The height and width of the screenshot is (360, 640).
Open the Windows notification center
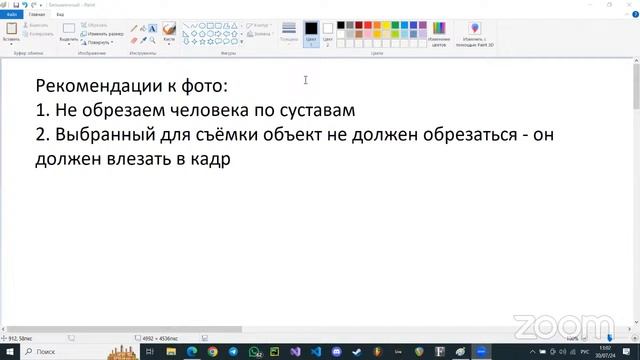pyautogui.click(x=627, y=351)
